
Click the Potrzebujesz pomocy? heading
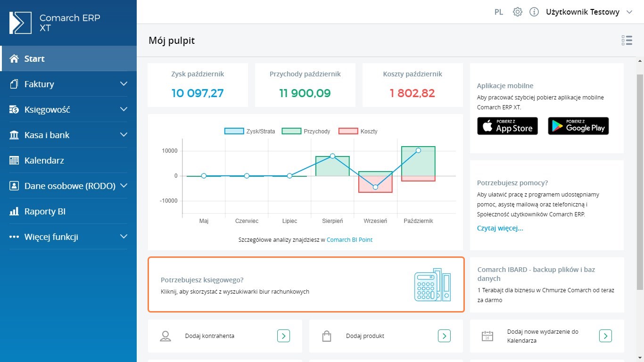pyautogui.click(x=512, y=183)
